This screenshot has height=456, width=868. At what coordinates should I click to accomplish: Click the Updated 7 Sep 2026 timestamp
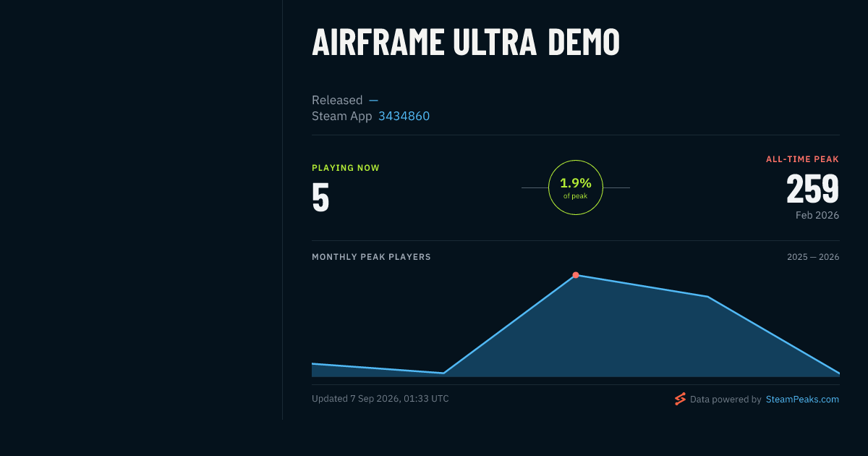[x=380, y=399]
